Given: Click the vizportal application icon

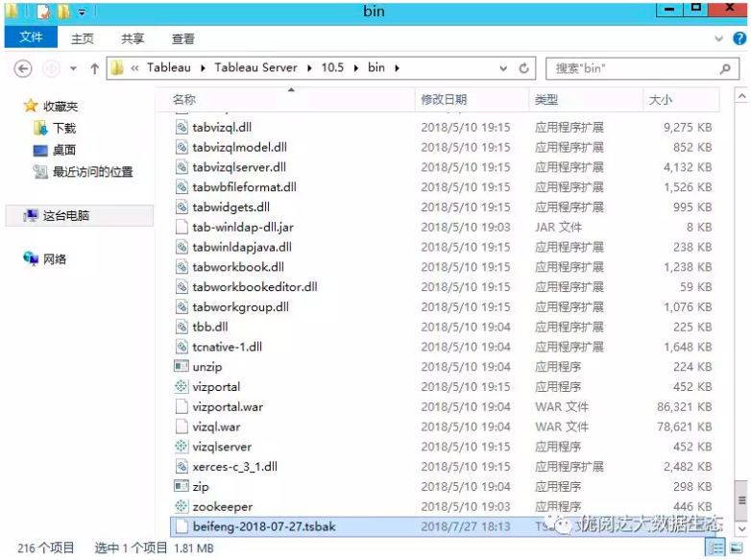Looking at the screenshot, I should (x=182, y=386).
